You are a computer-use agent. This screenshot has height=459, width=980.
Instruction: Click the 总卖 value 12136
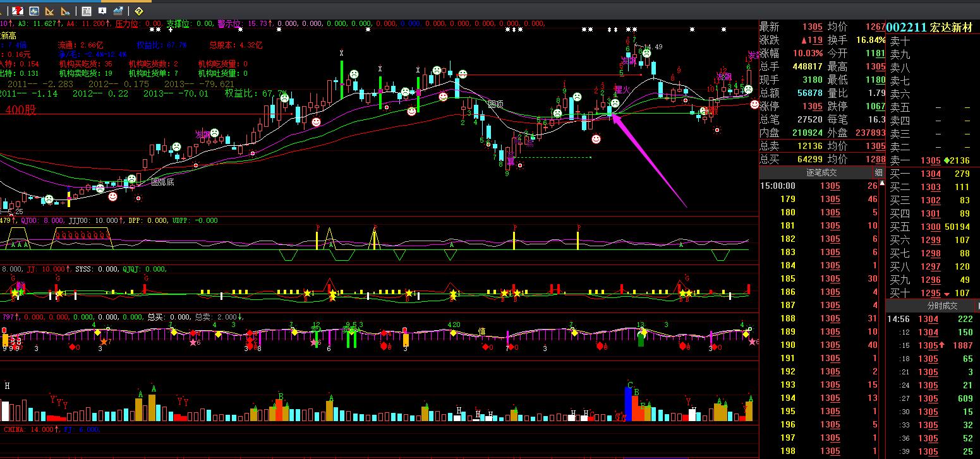click(809, 146)
